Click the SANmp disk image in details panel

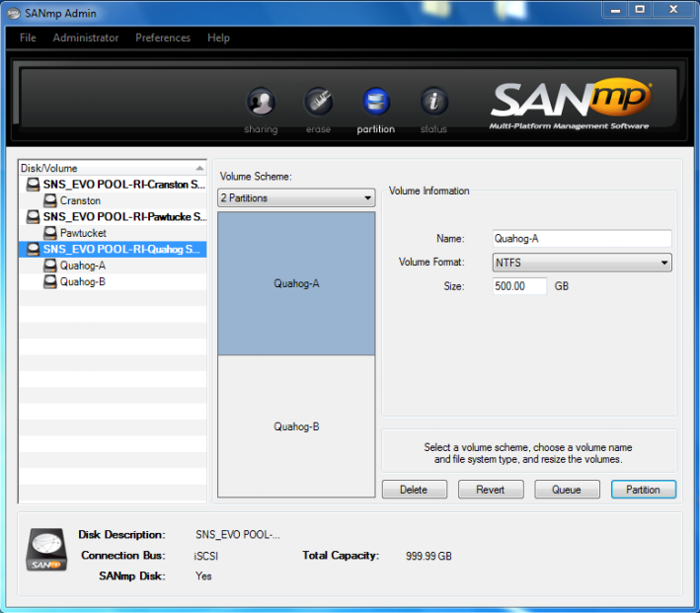(46, 550)
